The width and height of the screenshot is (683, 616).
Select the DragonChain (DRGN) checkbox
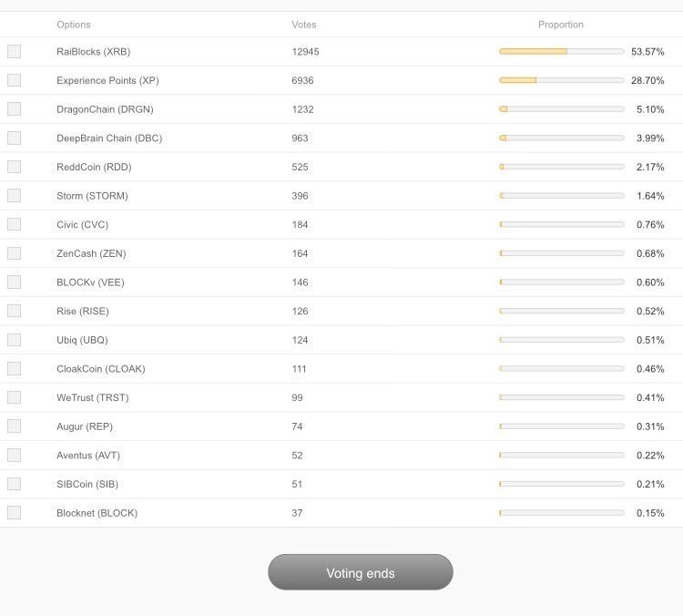(14, 109)
